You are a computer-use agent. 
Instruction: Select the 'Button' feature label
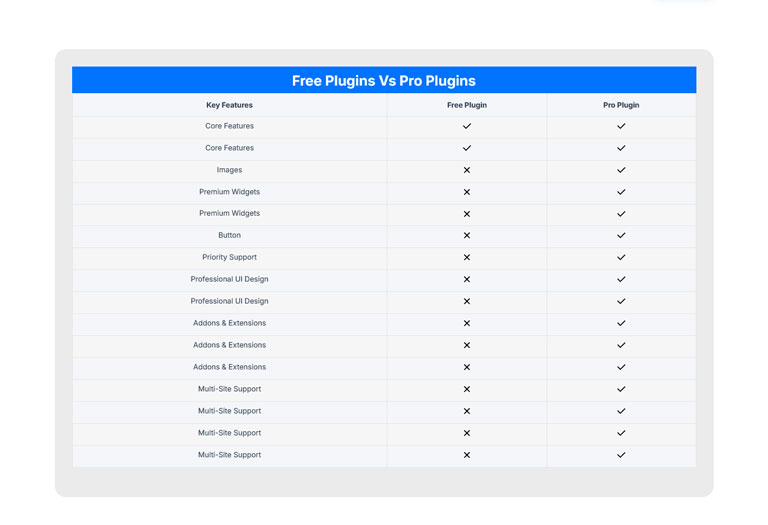point(229,235)
